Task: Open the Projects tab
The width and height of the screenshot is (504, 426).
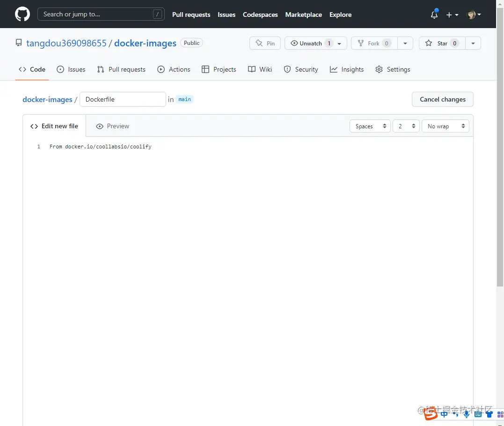Action: [x=219, y=69]
